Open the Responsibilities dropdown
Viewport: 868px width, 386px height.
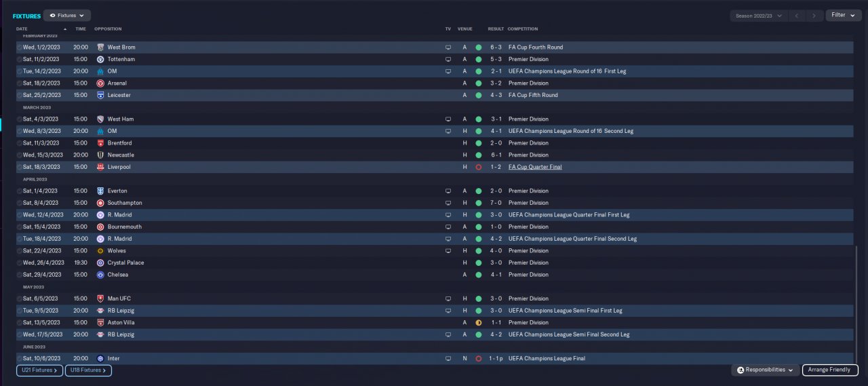tap(765, 370)
